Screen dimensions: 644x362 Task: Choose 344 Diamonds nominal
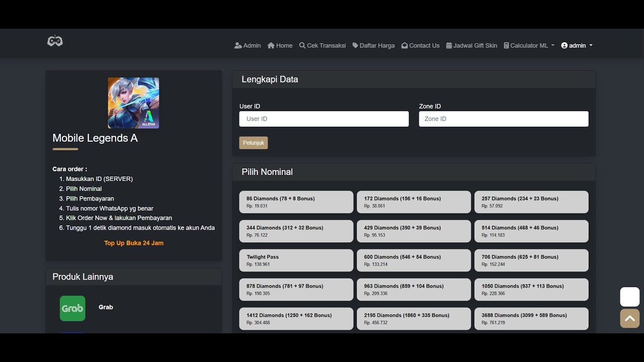(296, 231)
